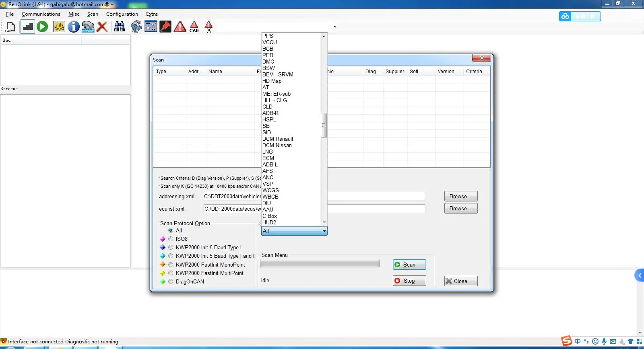This screenshot has width=644, height=349.
Task: Select the DiagOnCAN radio button
Action: pyautogui.click(x=171, y=281)
